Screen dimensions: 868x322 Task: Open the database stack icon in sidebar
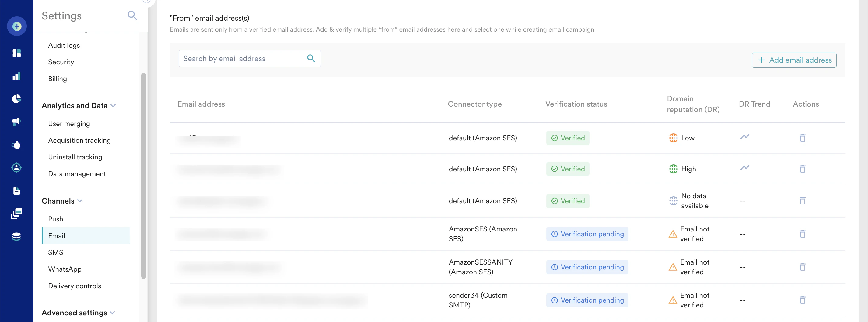(x=16, y=237)
